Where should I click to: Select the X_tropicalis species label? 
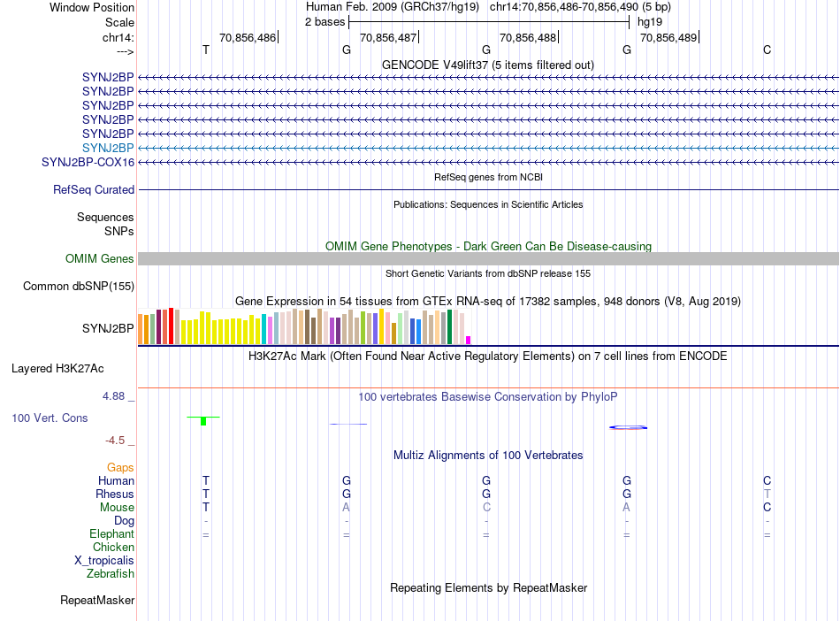coord(104,561)
